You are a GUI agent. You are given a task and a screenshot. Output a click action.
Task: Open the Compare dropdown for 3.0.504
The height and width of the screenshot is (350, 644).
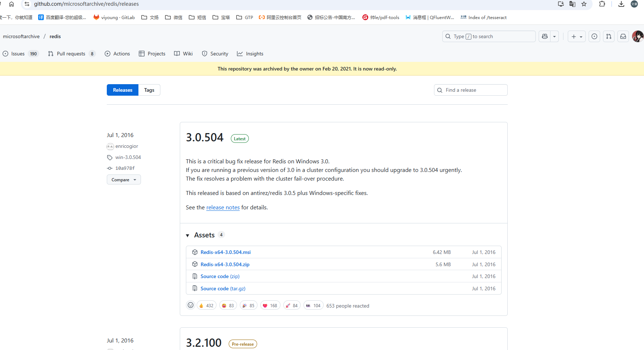point(124,179)
